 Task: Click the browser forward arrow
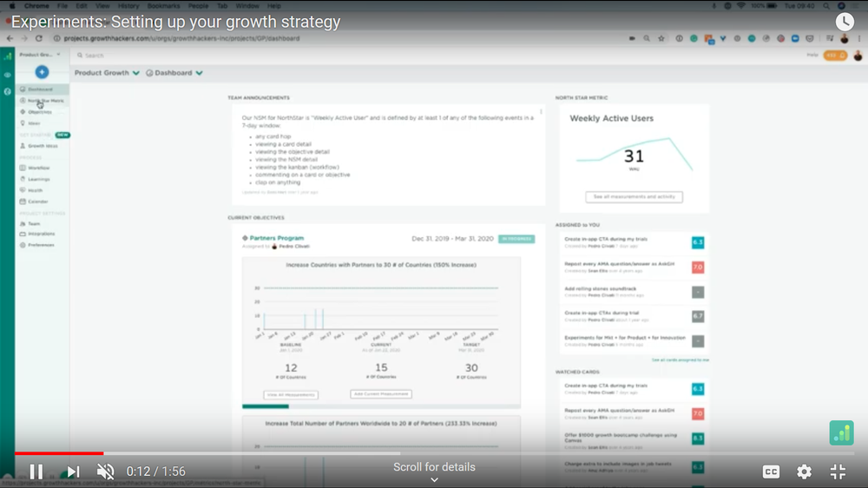(x=24, y=38)
